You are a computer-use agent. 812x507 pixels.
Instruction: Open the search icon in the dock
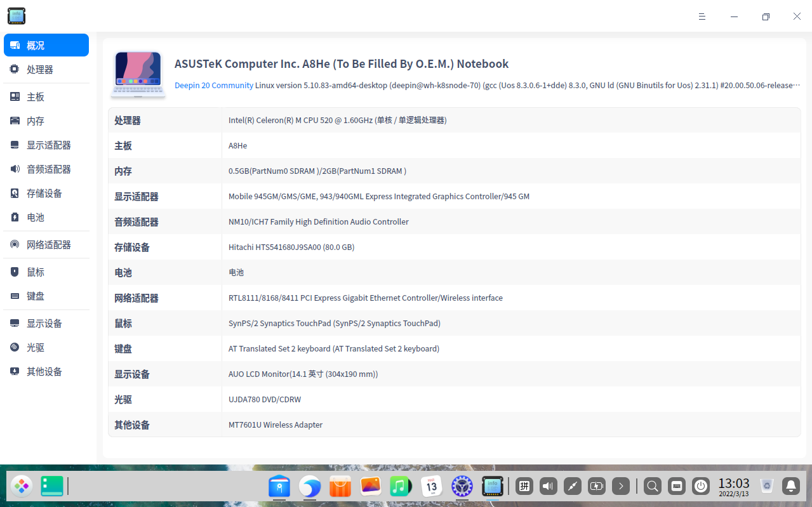pyautogui.click(x=652, y=487)
